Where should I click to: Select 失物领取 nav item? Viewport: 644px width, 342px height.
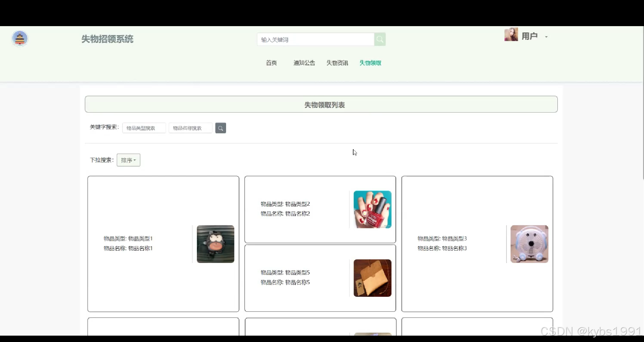point(370,63)
